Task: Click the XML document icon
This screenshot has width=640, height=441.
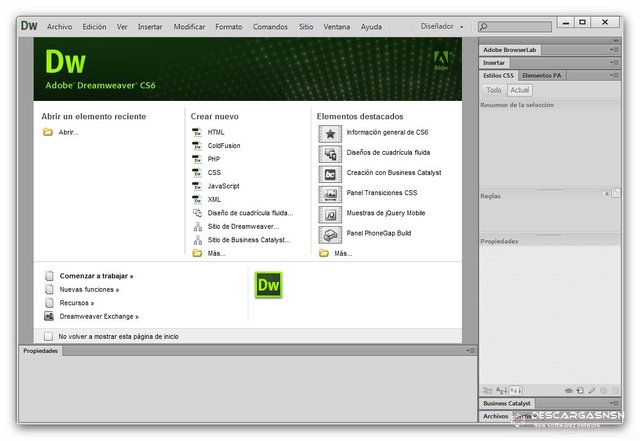Action: click(x=197, y=199)
